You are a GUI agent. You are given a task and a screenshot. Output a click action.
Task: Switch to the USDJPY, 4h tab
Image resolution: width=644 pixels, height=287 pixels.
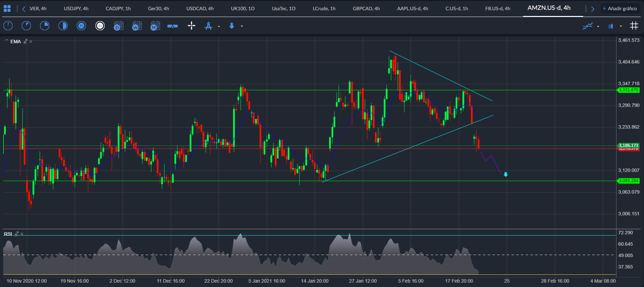(76, 9)
